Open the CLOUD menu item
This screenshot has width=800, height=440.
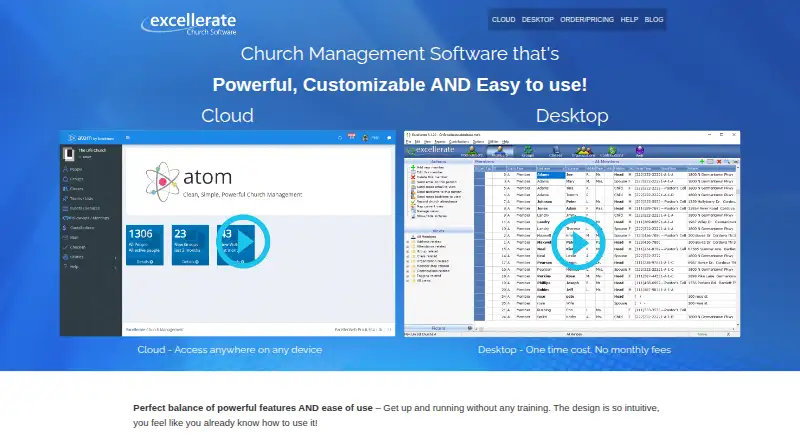click(503, 19)
